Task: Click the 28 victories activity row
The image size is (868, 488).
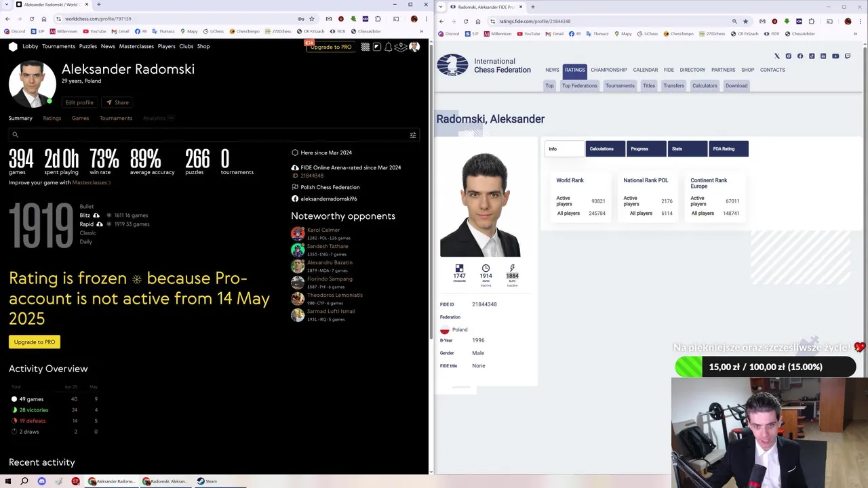Action: [x=54, y=410]
